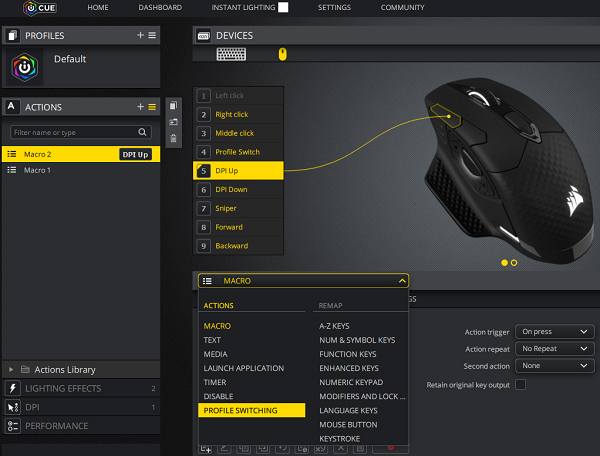
Task: Select button 6 DPI Down
Action: [x=238, y=189]
